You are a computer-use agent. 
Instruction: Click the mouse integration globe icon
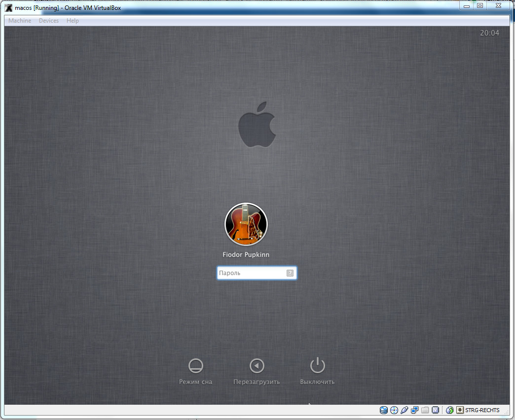(449, 410)
